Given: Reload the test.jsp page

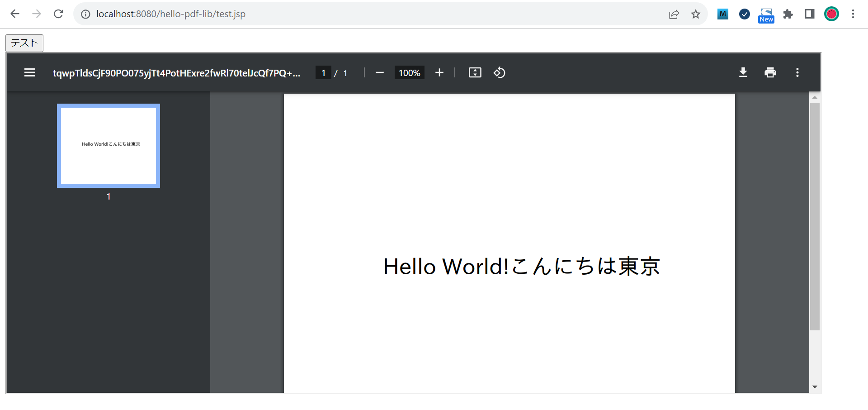Looking at the screenshot, I should click(x=58, y=14).
